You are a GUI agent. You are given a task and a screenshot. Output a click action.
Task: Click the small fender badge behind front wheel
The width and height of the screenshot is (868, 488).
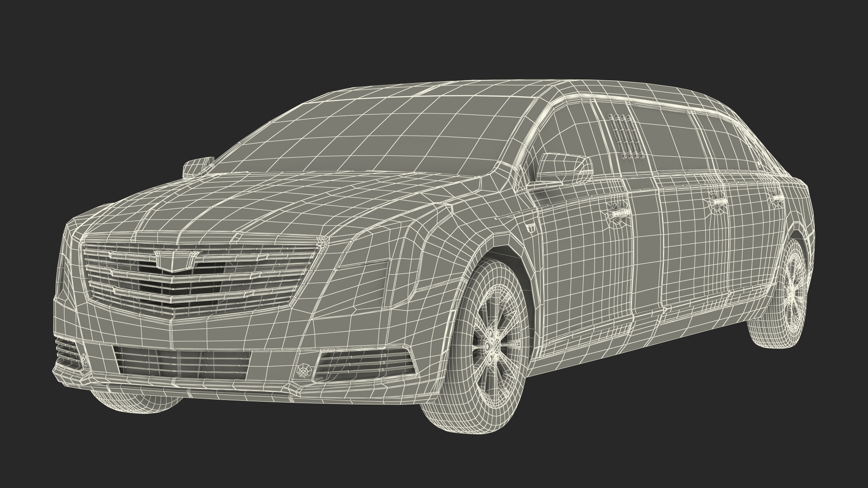click(532, 228)
